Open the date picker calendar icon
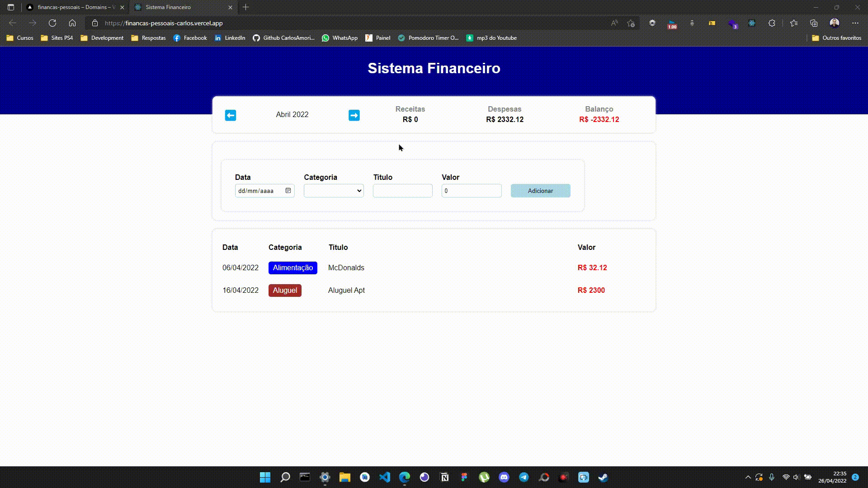Screen dimensions: 868x488 (288, 191)
